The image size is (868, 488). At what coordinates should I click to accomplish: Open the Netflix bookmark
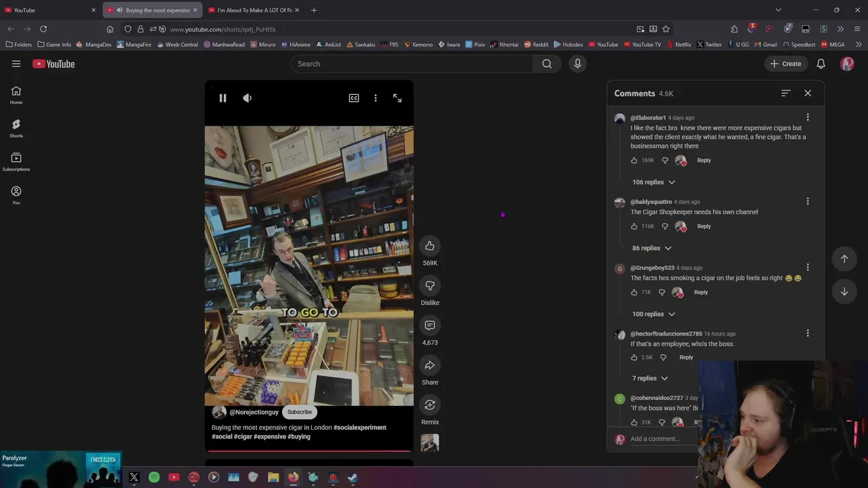point(679,45)
